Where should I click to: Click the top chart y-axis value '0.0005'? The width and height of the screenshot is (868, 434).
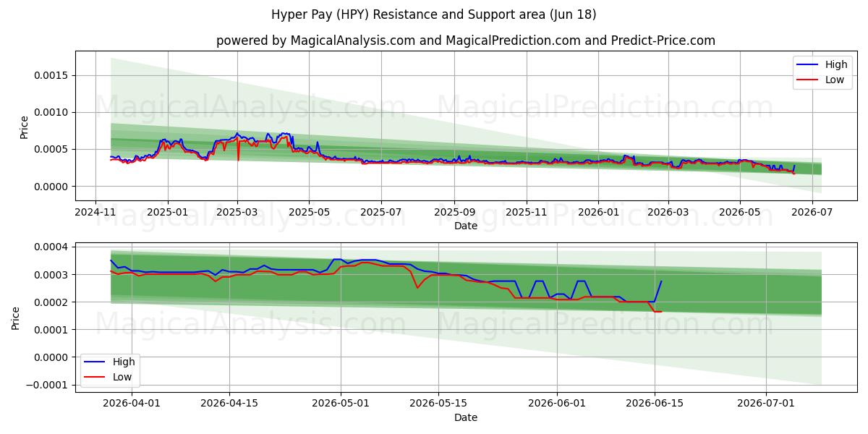(51, 149)
